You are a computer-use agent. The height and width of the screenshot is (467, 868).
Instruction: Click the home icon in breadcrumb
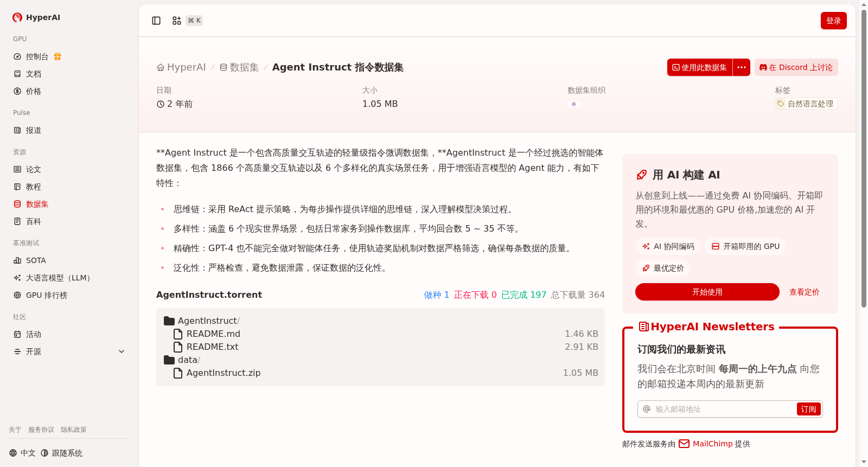pos(161,67)
